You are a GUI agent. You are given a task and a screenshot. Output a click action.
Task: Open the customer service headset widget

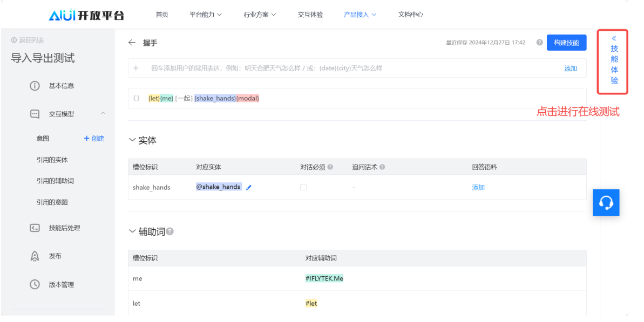point(606,203)
